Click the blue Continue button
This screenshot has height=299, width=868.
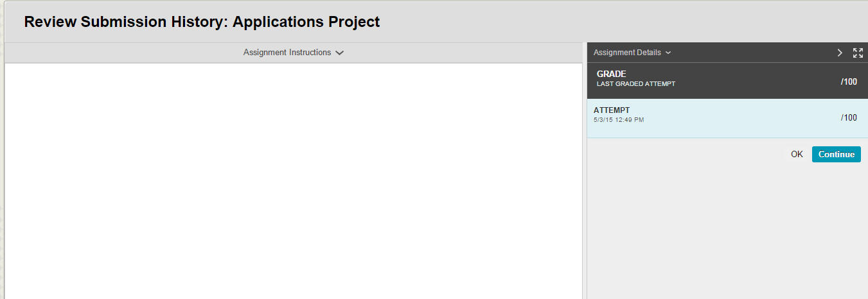tap(836, 154)
